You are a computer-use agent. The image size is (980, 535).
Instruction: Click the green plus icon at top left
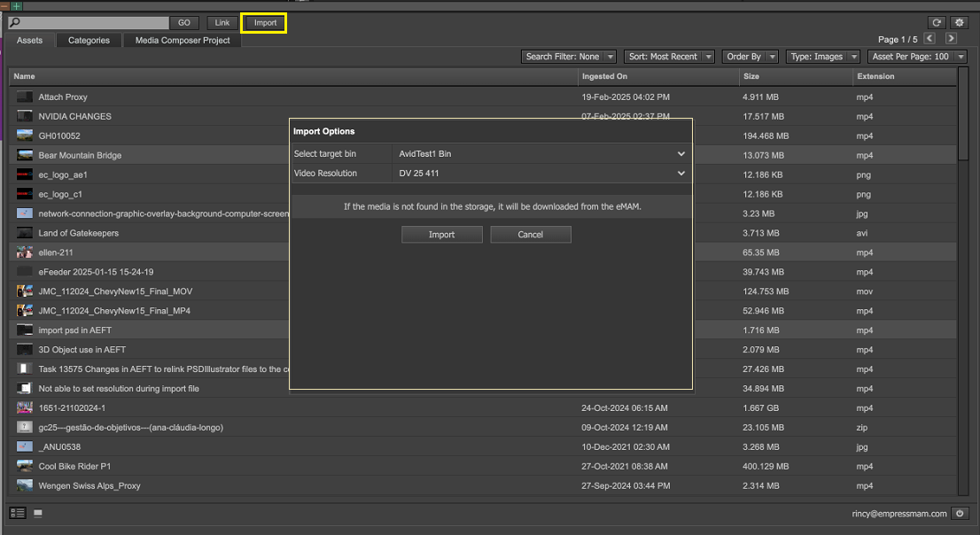coord(16,5)
